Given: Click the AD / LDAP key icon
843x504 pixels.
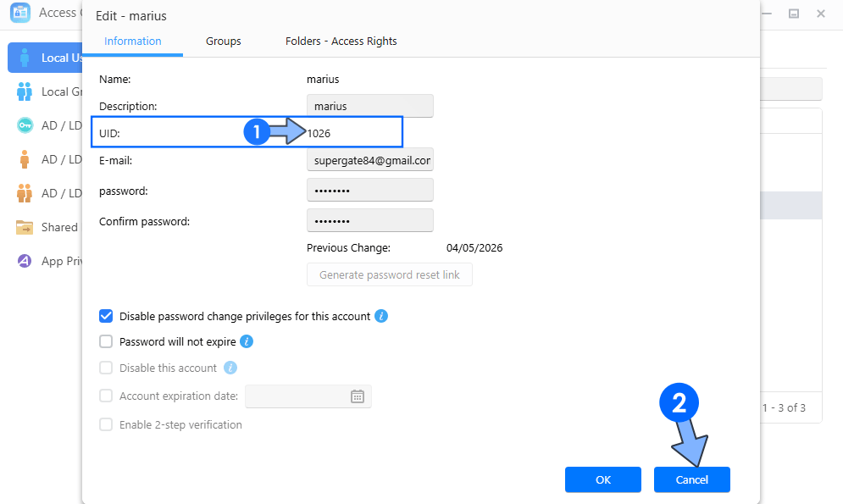Looking at the screenshot, I should [25, 125].
